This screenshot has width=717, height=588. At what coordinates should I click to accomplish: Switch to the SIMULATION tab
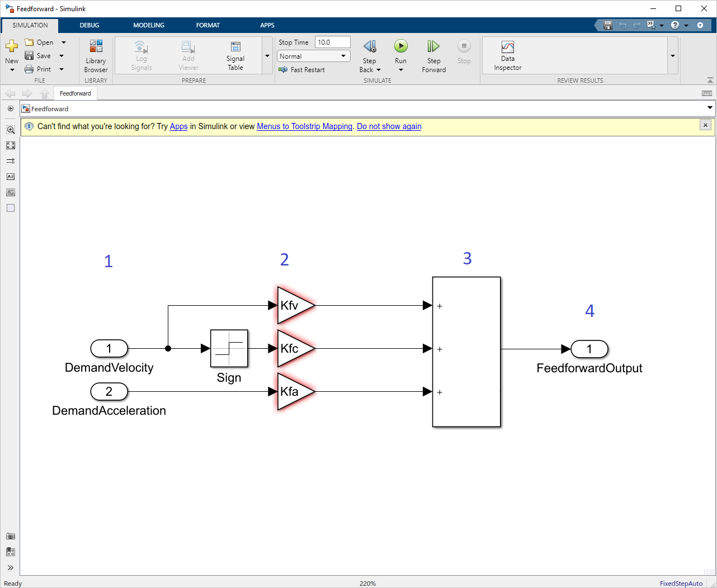pos(30,25)
